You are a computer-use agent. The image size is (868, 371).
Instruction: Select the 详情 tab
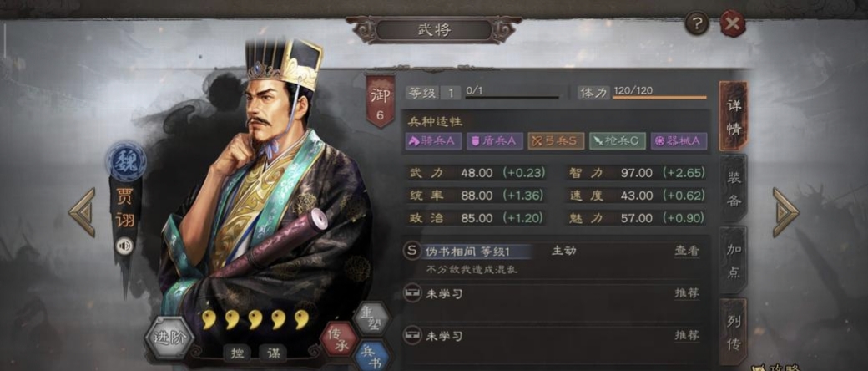click(734, 116)
